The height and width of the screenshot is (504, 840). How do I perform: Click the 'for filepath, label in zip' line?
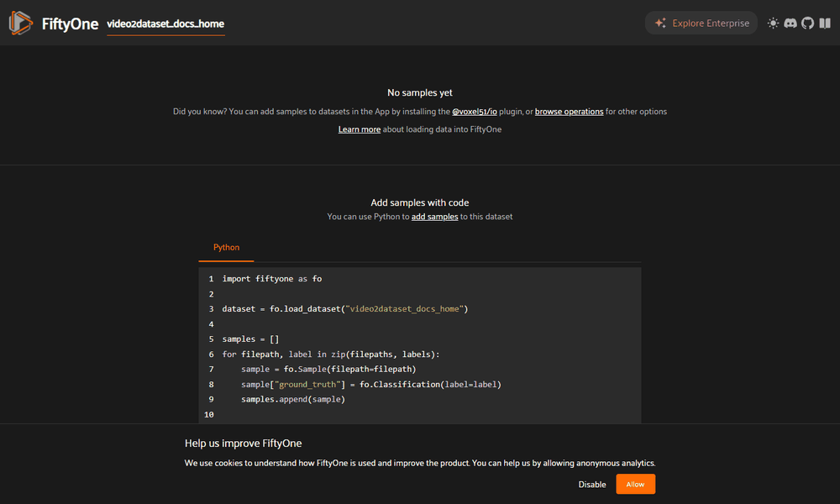(x=330, y=354)
